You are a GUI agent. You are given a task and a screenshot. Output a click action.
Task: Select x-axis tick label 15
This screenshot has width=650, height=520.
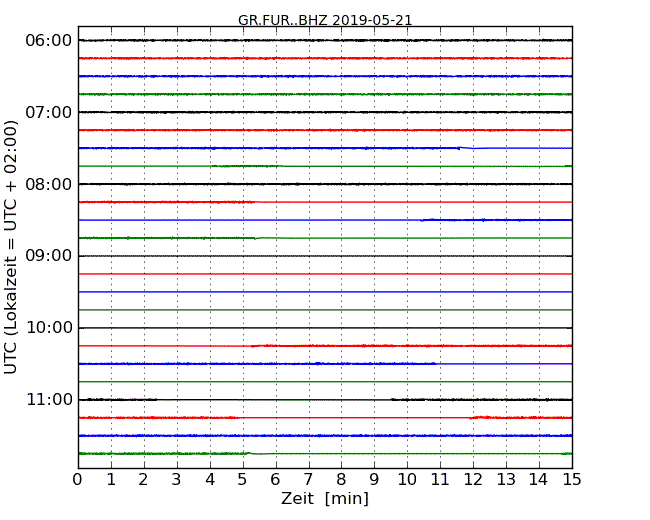tap(572, 479)
